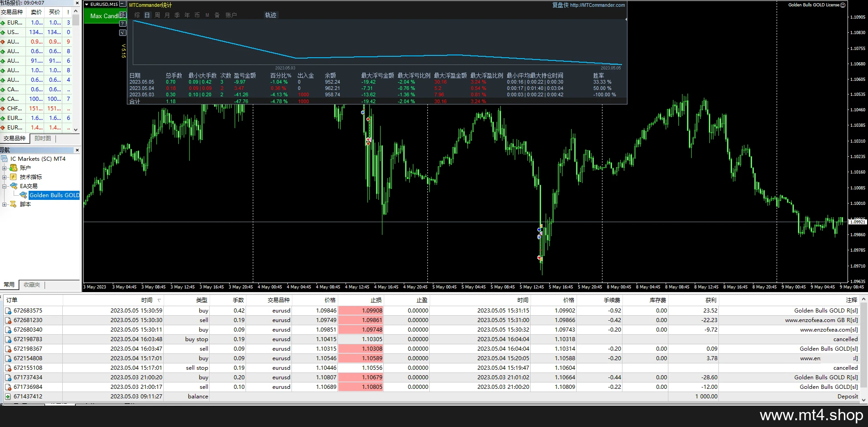Click the market watch scrollbar up arrow
This screenshot has width=868, height=427.
point(76,11)
